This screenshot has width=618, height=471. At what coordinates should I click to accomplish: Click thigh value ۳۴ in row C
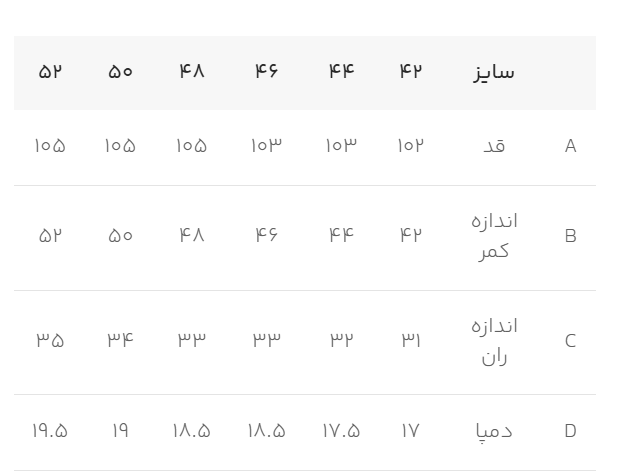click(120, 340)
